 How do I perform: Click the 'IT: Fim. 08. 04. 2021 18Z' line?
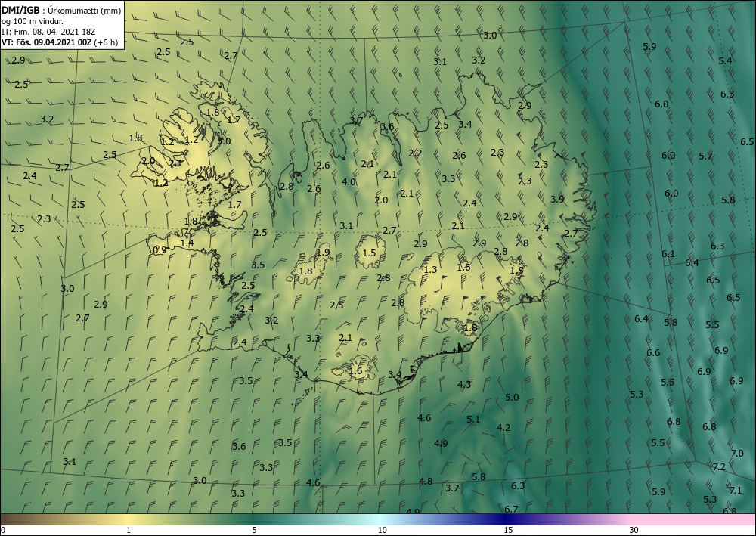click(x=48, y=32)
